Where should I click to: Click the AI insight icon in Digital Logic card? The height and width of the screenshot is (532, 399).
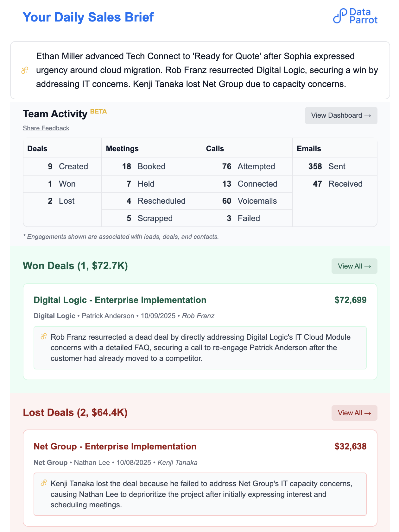(x=44, y=336)
